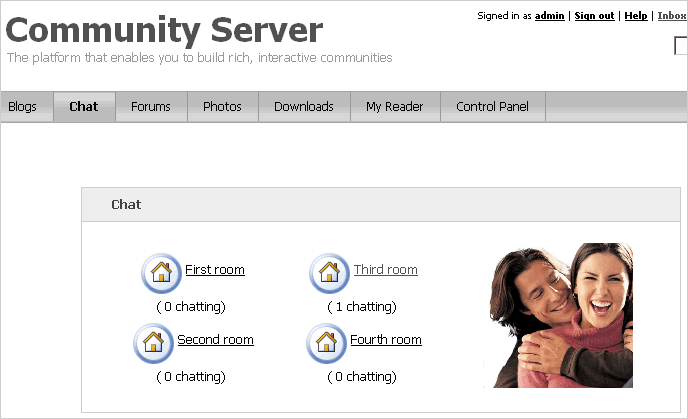The height and width of the screenshot is (419, 688).
Task: Enter the Second room link
Action: coord(215,340)
